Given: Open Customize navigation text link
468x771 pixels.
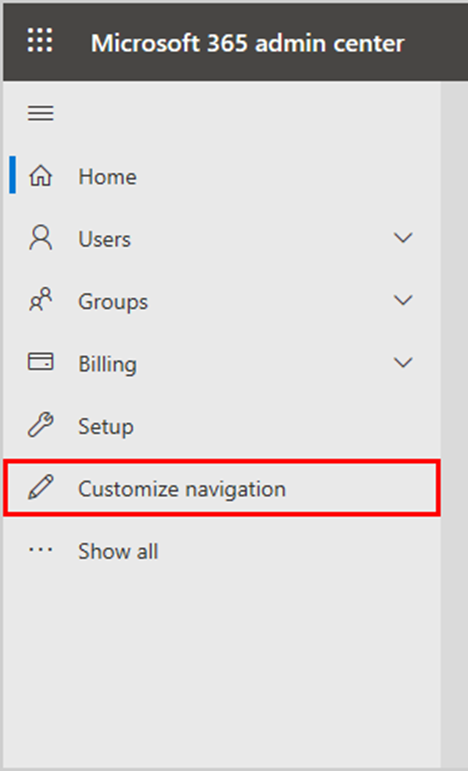Looking at the screenshot, I should [x=182, y=489].
